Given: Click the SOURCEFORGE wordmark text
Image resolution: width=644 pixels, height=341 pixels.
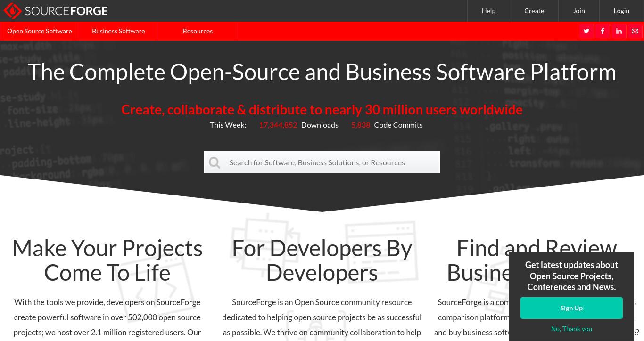Looking at the screenshot, I should pyautogui.click(x=66, y=11).
